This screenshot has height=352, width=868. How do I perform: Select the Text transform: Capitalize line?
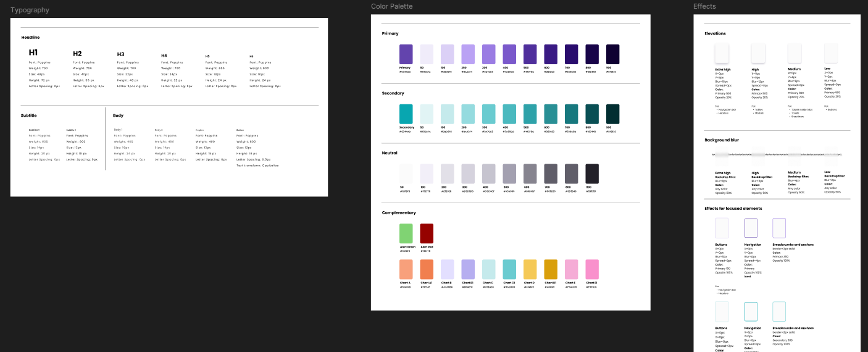coord(257,166)
